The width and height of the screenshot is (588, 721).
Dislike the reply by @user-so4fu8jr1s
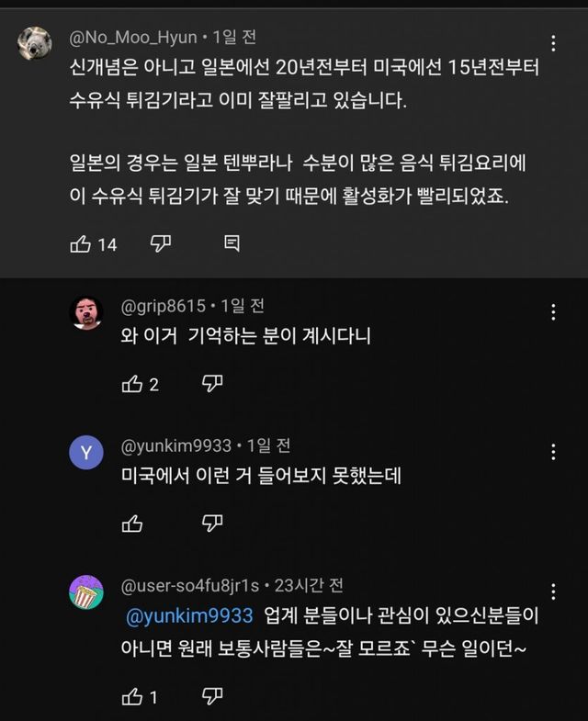[x=212, y=697]
